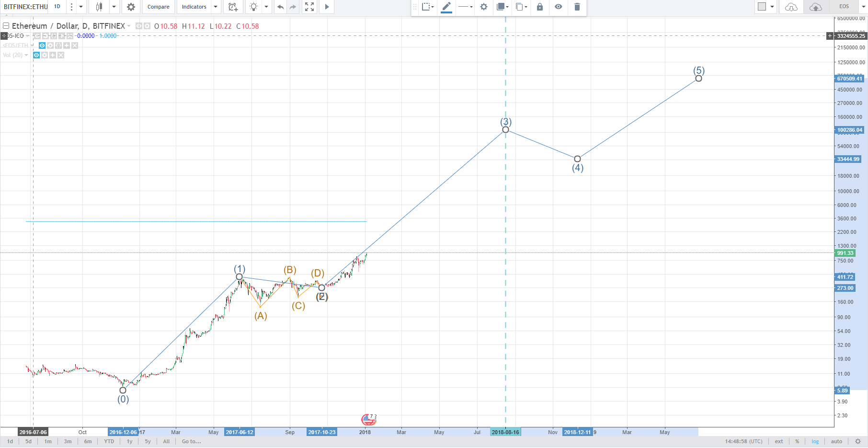Redo the last chart action
Image resolution: width=868 pixels, height=448 pixels.
tap(293, 7)
